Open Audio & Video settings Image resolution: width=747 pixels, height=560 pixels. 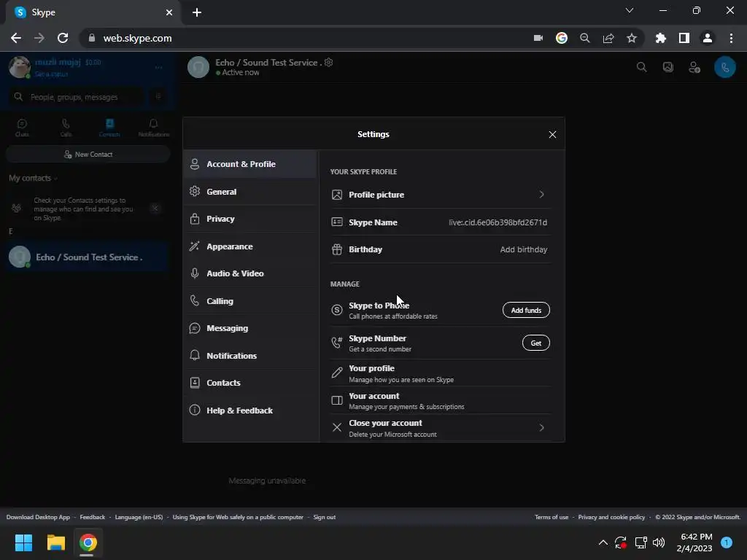point(250,273)
